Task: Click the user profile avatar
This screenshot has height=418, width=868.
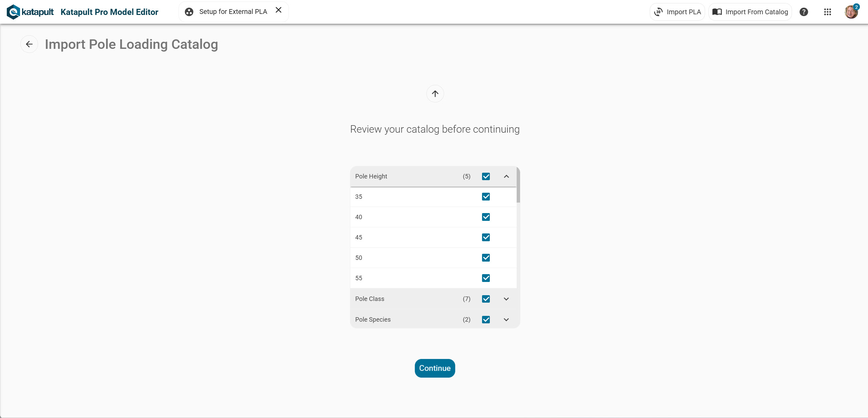Action: 851,12
